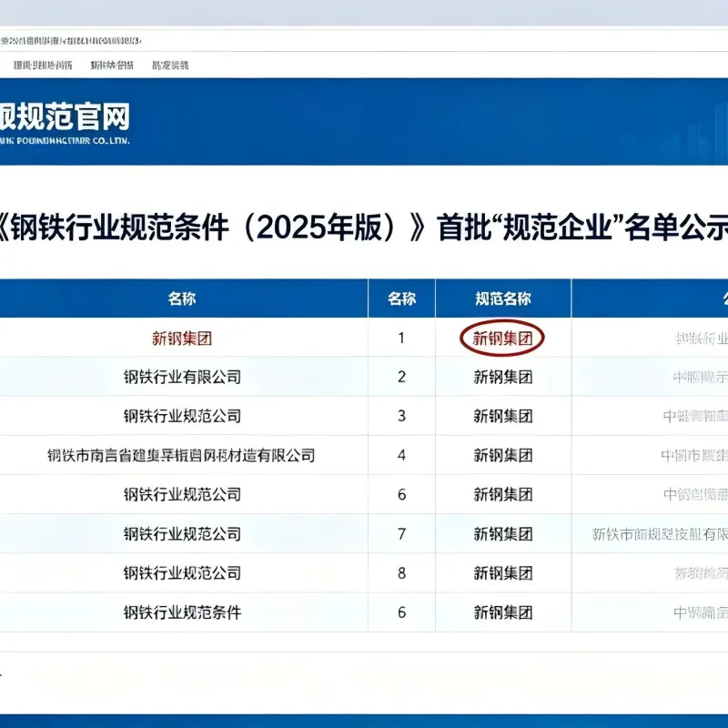Screen dimensions: 728x728
Task: Select 新钢集团 in row number 2
Action: tap(503, 377)
